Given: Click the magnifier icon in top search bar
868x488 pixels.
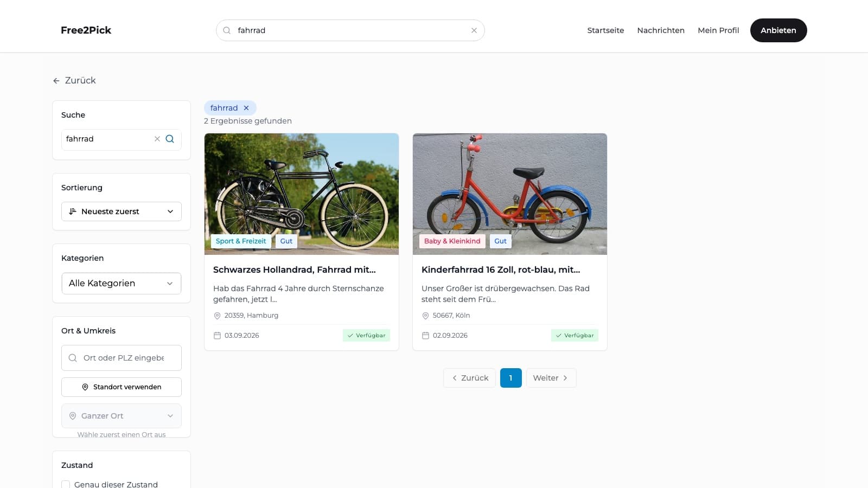Looking at the screenshot, I should click(227, 30).
